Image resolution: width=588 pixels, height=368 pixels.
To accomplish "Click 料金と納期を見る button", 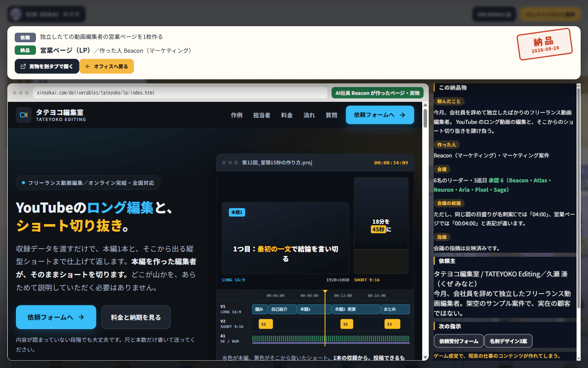I will 136,317.
